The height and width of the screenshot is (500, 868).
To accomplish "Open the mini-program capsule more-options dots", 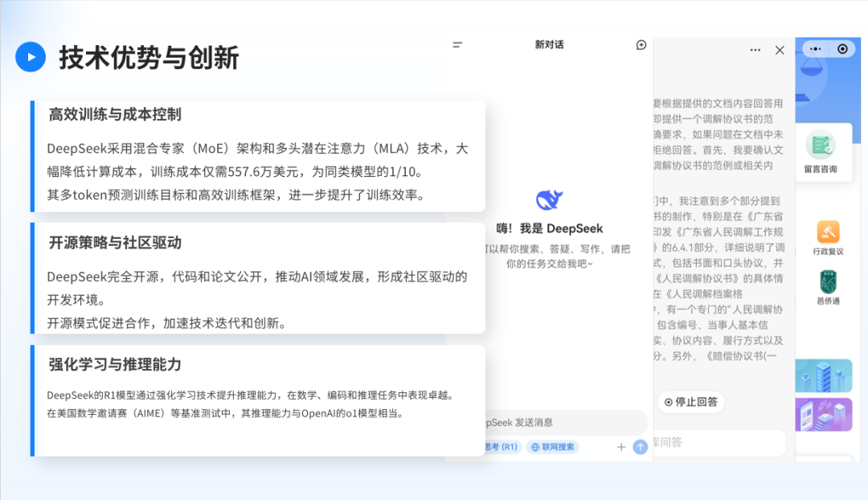I will coord(815,49).
